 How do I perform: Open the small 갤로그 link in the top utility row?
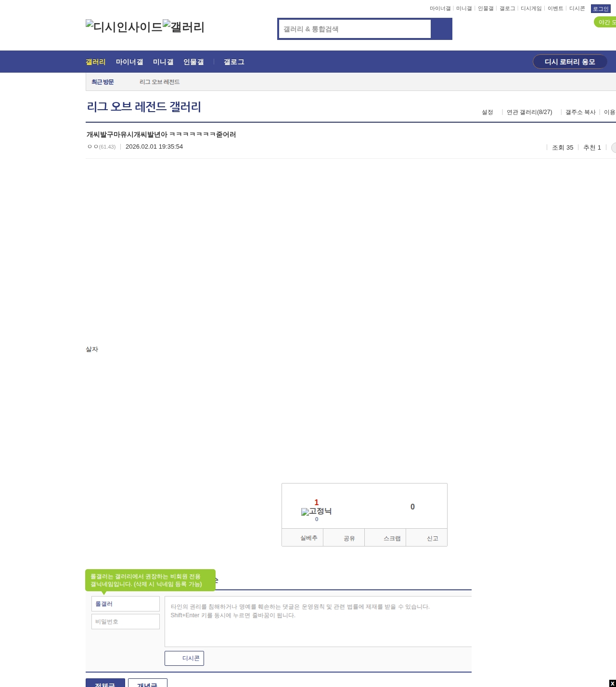(x=507, y=9)
